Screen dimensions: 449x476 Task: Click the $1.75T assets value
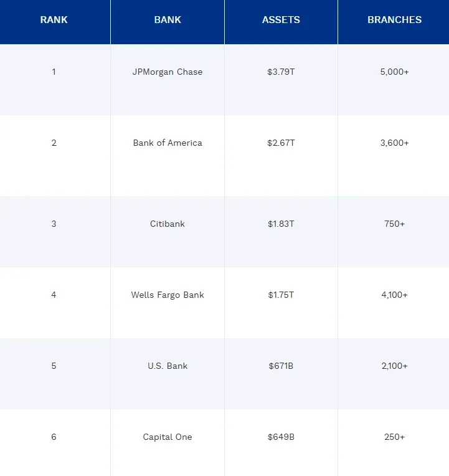tap(281, 295)
